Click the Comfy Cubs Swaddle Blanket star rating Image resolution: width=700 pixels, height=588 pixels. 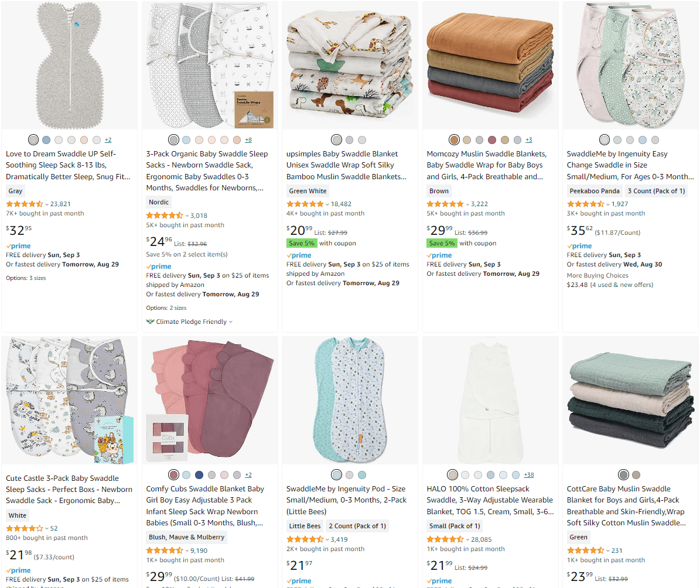[x=165, y=551]
